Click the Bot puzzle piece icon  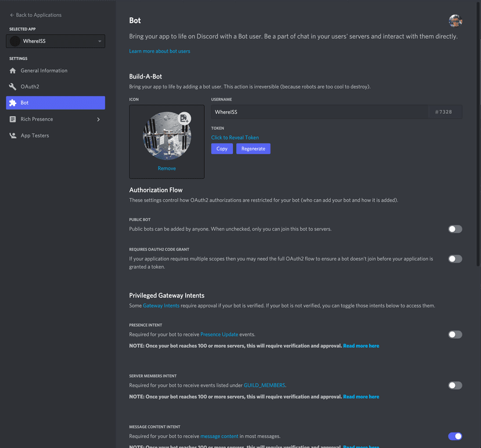click(13, 103)
